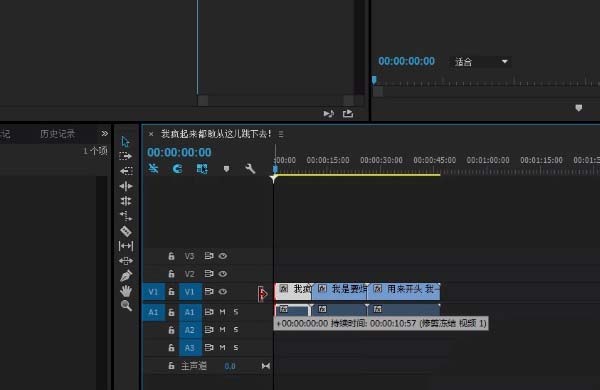Click master track volume value 0.0

coord(230,366)
